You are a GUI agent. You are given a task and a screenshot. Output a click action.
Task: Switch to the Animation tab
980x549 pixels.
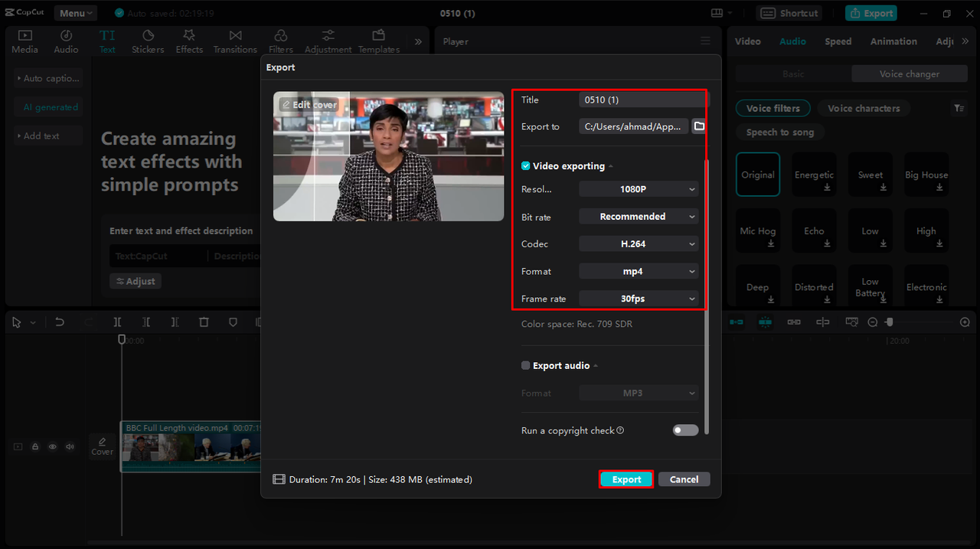click(893, 41)
